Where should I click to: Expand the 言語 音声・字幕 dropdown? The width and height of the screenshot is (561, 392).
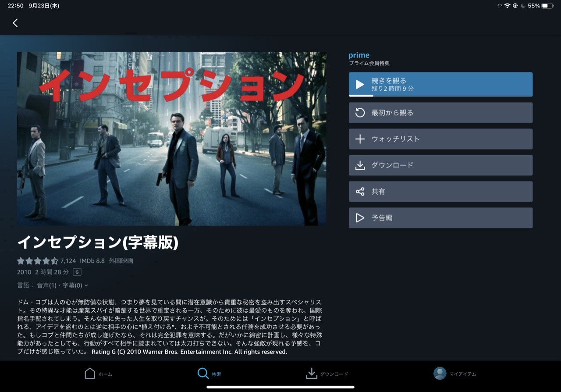53,285
